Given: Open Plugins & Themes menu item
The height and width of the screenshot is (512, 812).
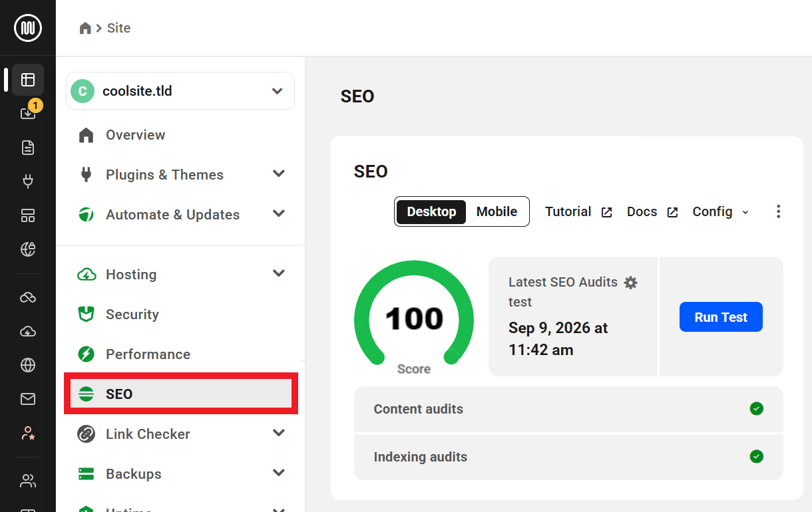Looking at the screenshot, I should coord(164,175).
